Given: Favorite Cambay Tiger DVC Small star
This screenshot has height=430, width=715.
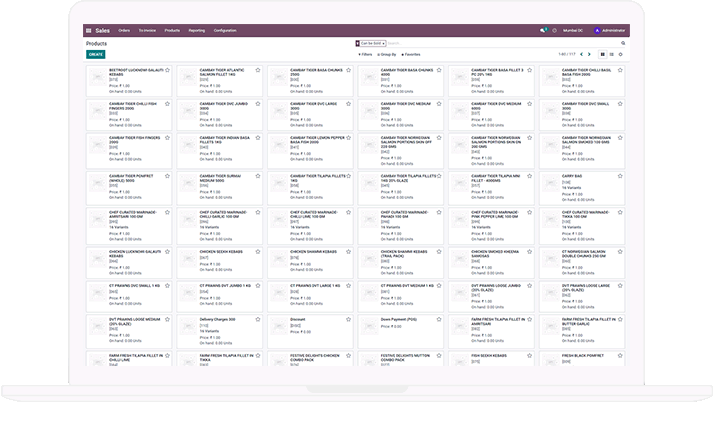Looking at the screenshot, I should 620,104.
